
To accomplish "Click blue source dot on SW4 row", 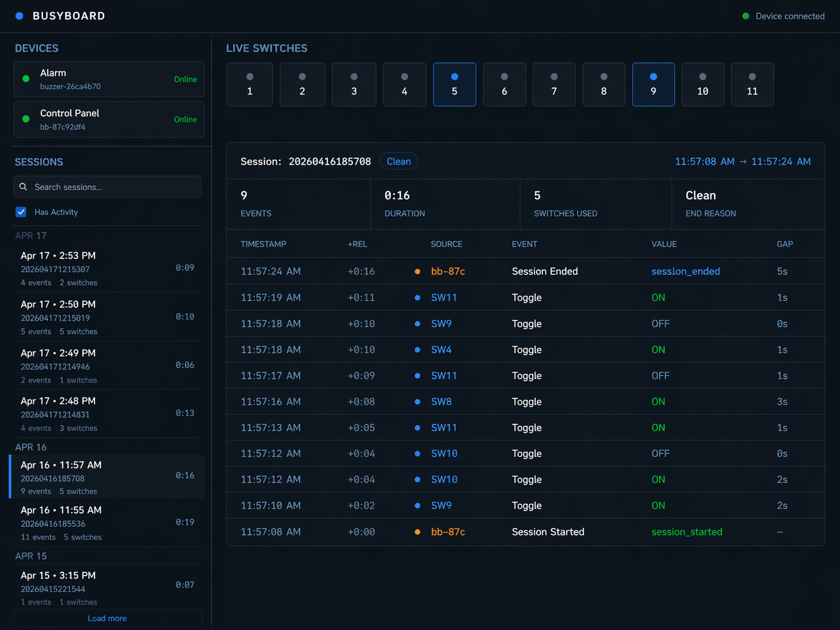I will (x=418, y=350).
